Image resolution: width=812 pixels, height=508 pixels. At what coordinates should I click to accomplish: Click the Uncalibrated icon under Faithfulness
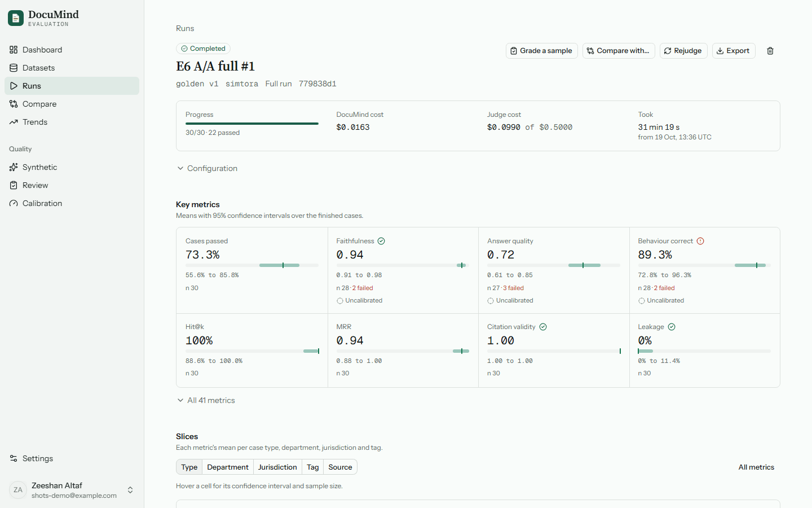point(340,301)
